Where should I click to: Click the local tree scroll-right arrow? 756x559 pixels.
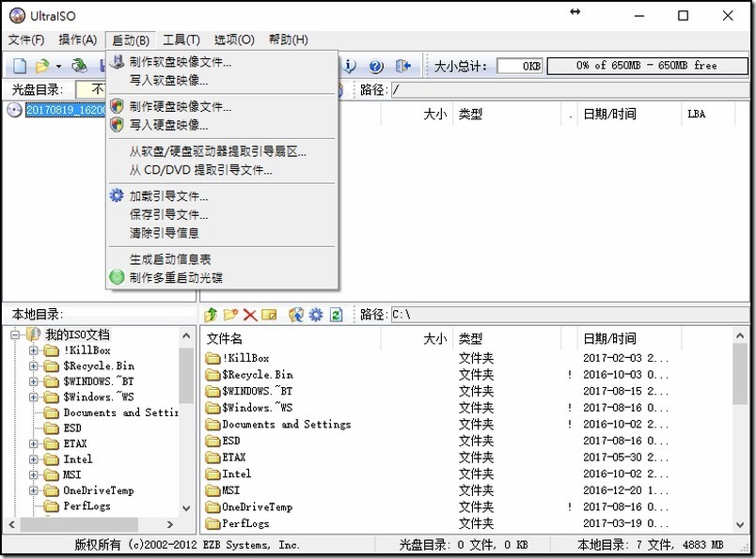pyautogui.click(x=169, y=524)
